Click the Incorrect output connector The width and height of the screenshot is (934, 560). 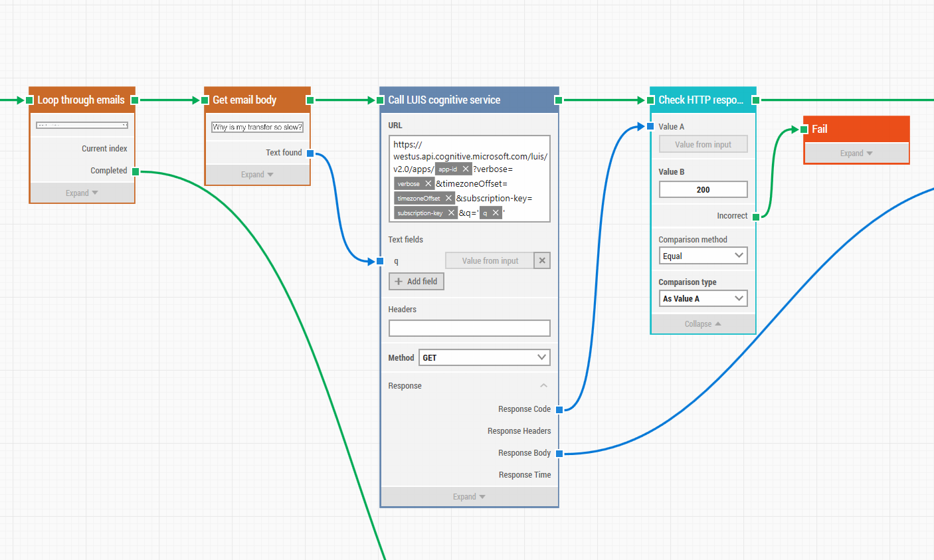756,217
